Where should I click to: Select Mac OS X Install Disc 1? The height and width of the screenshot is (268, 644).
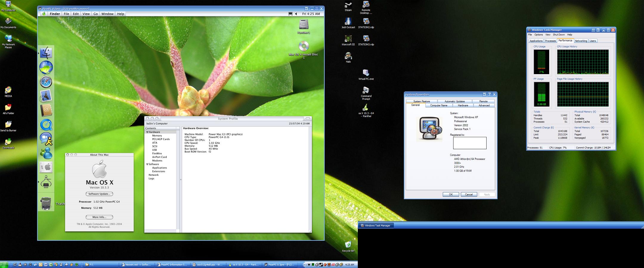[304, 50]
